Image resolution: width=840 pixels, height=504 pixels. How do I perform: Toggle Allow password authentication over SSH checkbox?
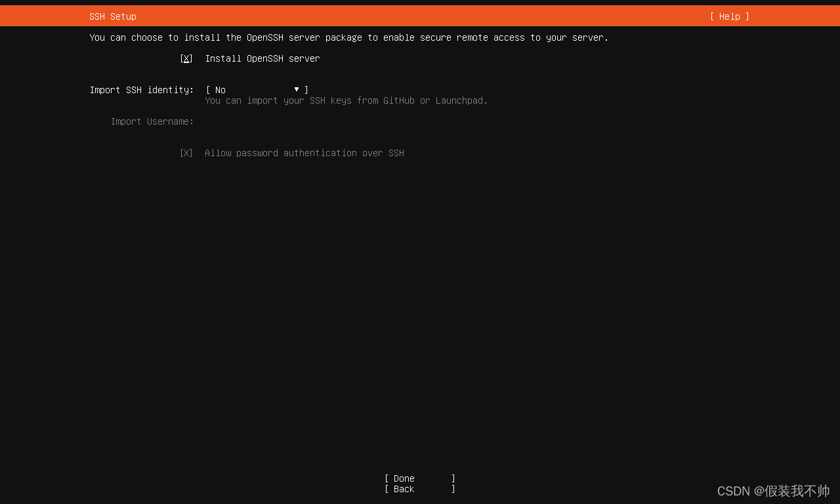point(186,153)
